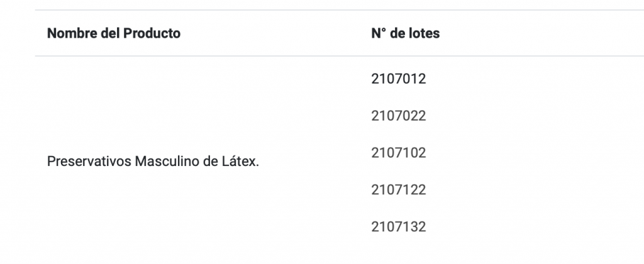Click the word "Látex." in product name
Viewport: 644px width, 264px height.
point(241,162)
